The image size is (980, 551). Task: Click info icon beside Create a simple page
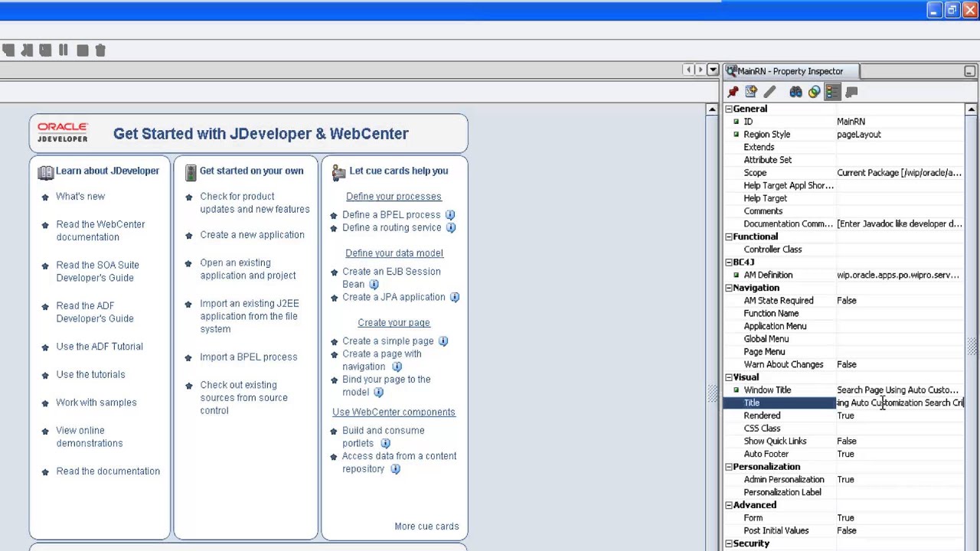[443, 341]
